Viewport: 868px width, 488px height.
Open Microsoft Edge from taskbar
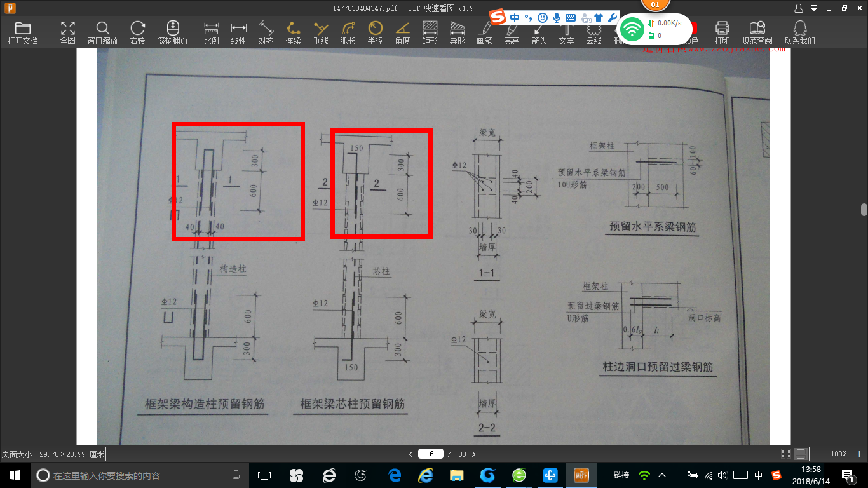(394, 475)
